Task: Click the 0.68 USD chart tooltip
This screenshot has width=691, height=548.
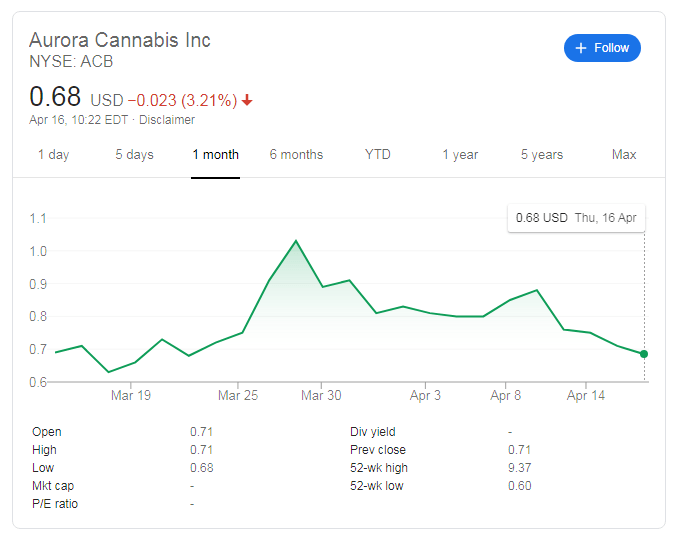Action: pos(575,217)
